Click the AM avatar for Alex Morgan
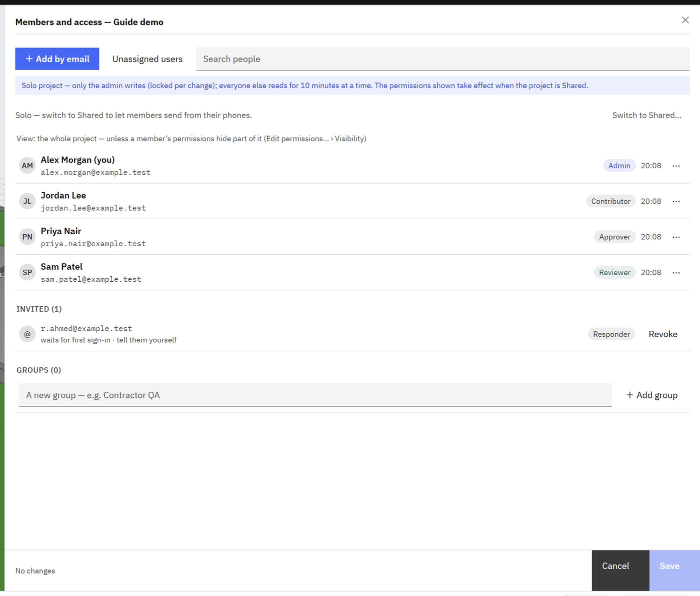Image resolution: width=700 pixels, height=596 pixels. coord(27,166)
